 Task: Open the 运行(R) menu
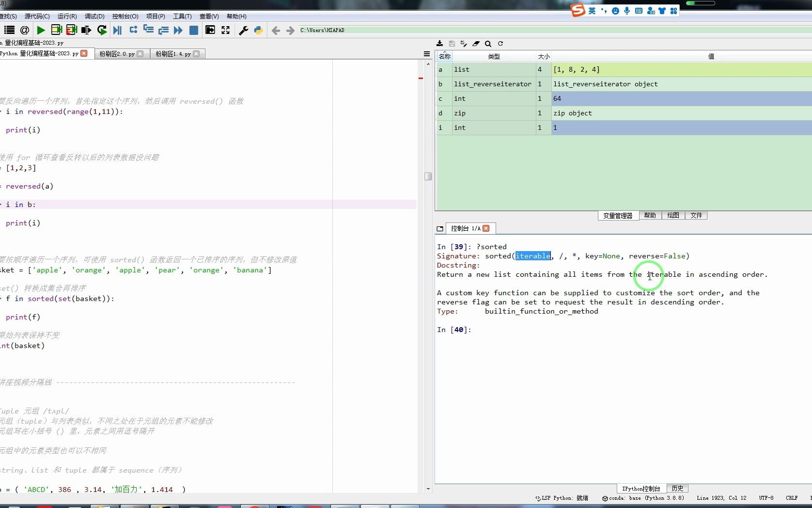(67, 16)
